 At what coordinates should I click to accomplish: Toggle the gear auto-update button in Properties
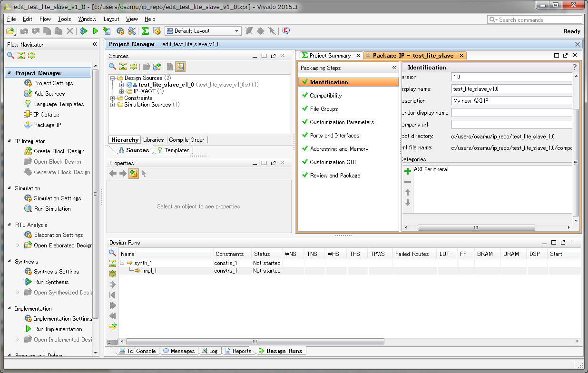[134, 174]
